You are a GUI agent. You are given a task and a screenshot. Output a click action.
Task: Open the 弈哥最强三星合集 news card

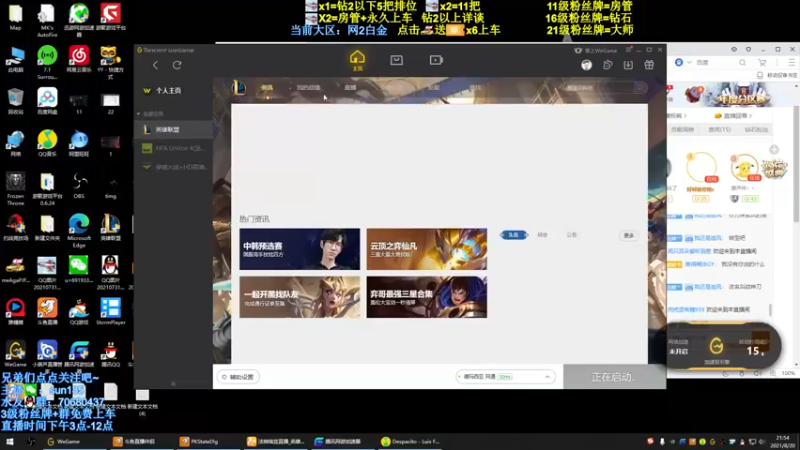point(427,297)
